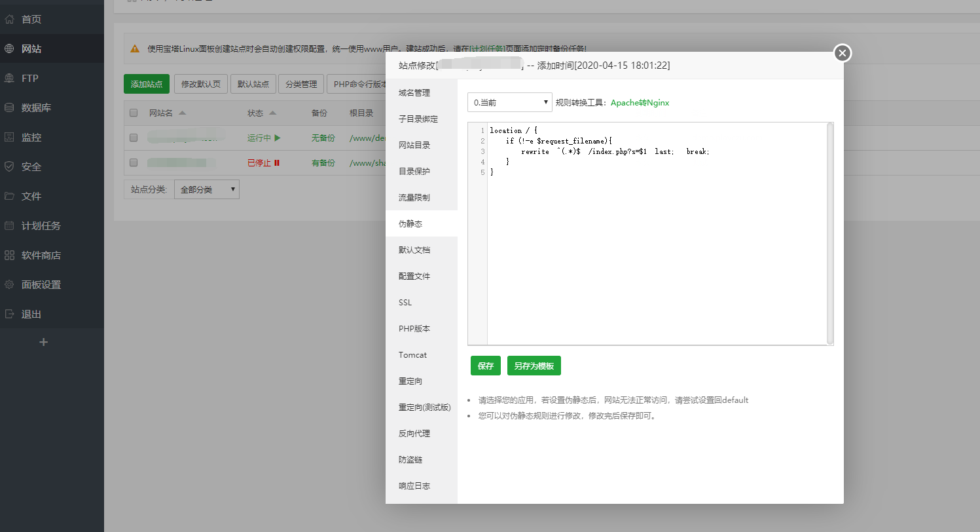Click the grid icon beside 软件商店
980x532 pixels.
click(x=9, y=255)
